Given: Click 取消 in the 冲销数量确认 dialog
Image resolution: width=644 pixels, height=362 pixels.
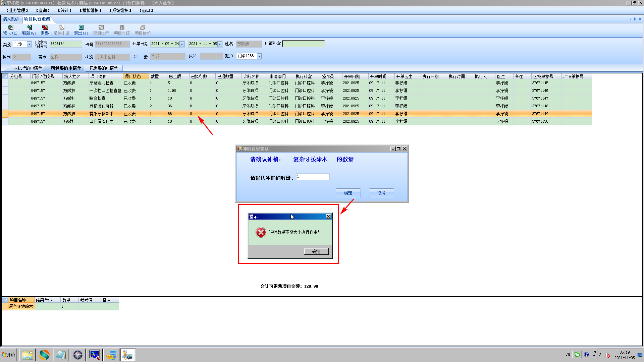Looking at the screenshot, I should pos(381,193).
